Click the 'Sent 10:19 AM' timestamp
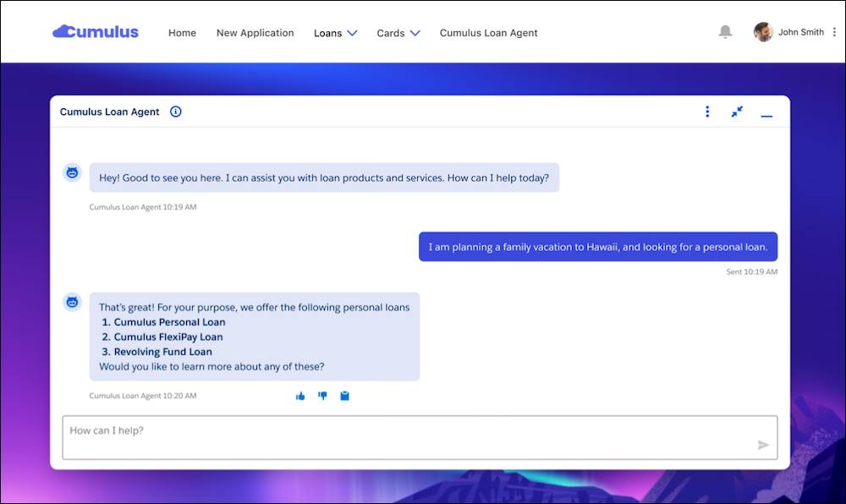Screen dimensions: 846x504 [x=751, y=271]
